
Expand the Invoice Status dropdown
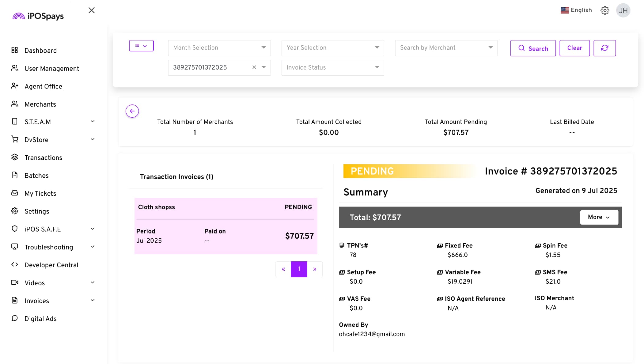(x=332, y=67)
